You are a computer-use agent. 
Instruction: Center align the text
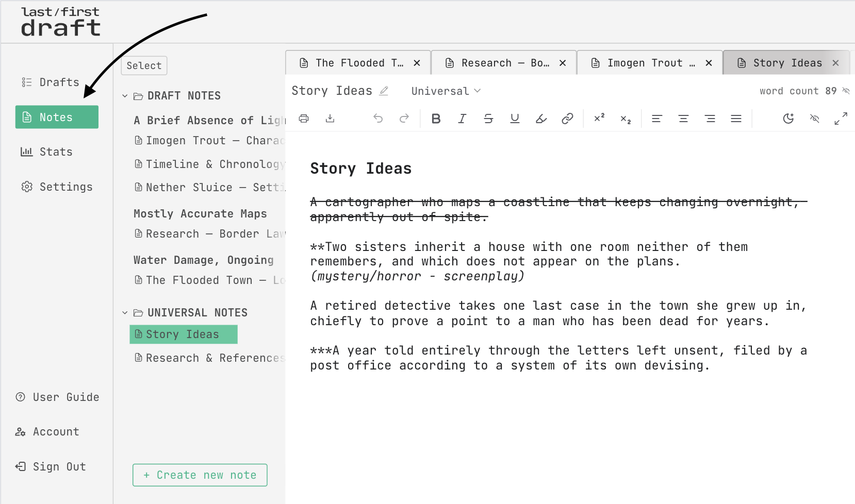[x=683, y=119]
